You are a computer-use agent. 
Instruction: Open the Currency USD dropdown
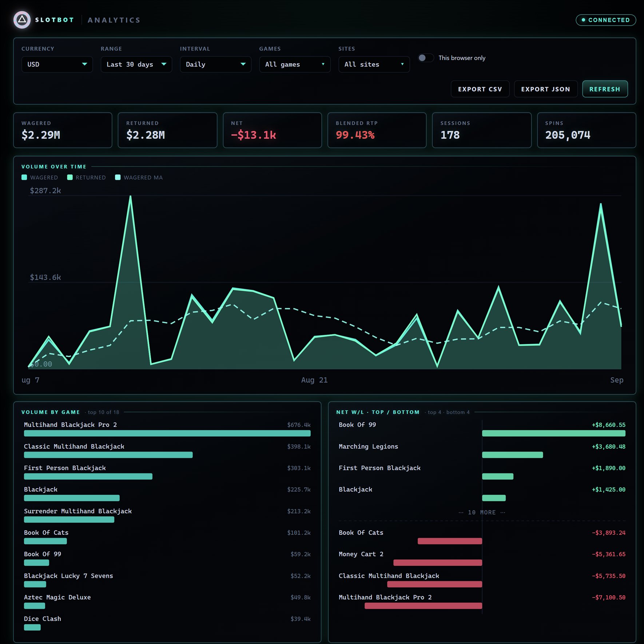(57, 64)
